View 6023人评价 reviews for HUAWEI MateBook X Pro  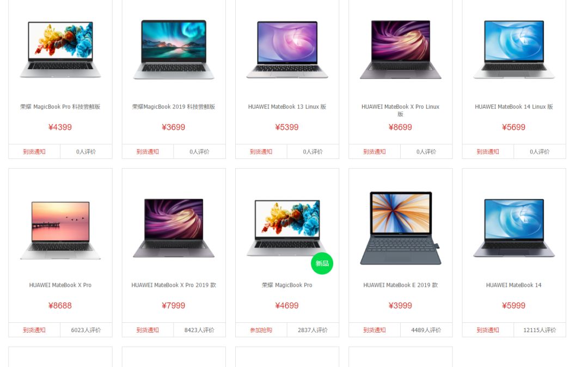pos(86,331)
